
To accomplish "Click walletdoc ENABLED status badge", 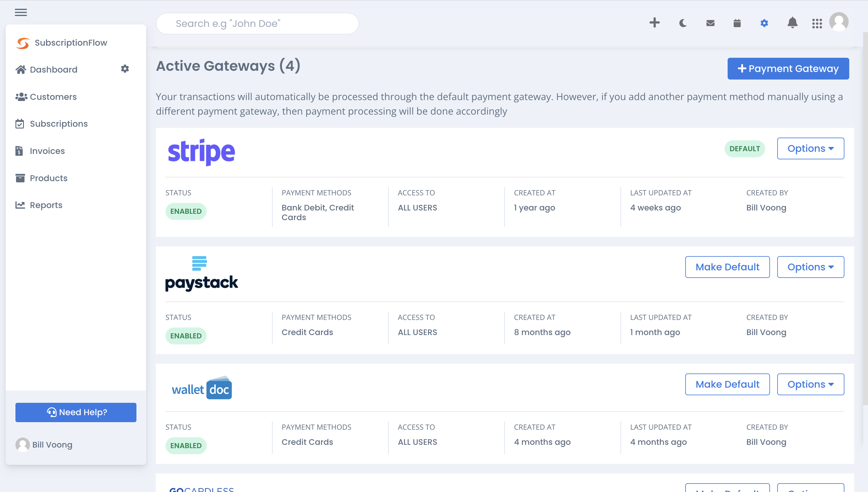I will pyautogui.click(x=186, y=445).
